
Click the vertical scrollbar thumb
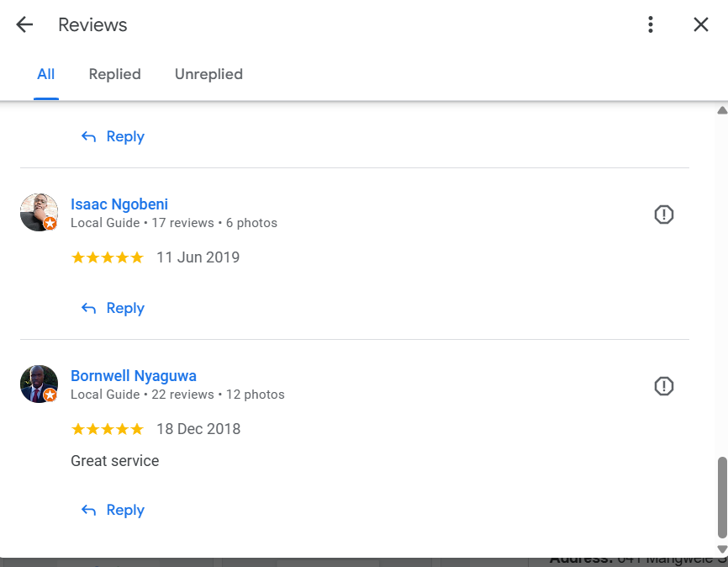coord(722,496)
